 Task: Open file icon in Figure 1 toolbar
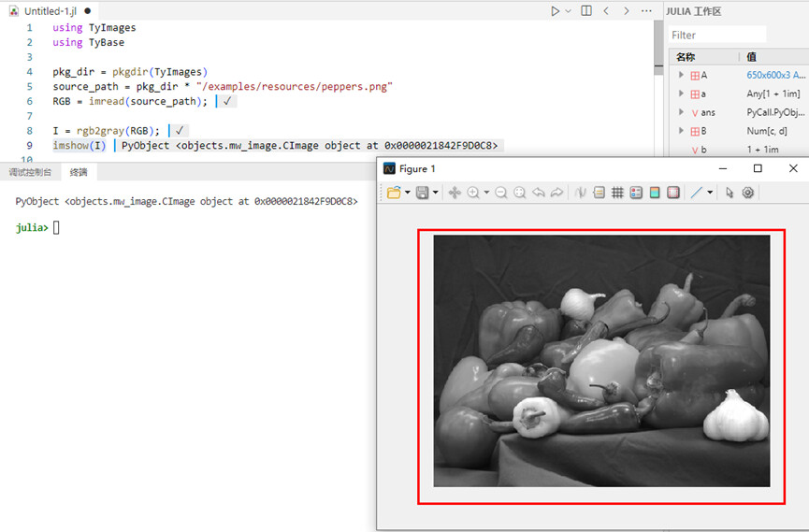pyautogui.click(x=394, y=193)
